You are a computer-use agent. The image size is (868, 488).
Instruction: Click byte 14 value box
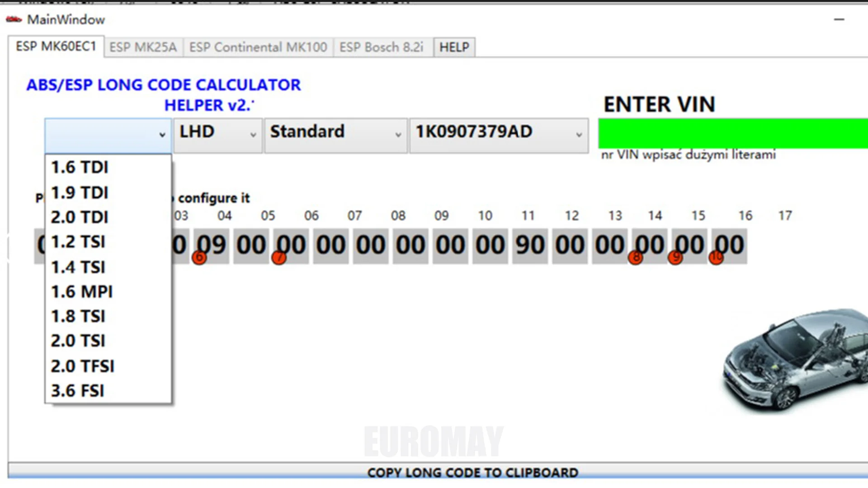(x=609, y=246)
